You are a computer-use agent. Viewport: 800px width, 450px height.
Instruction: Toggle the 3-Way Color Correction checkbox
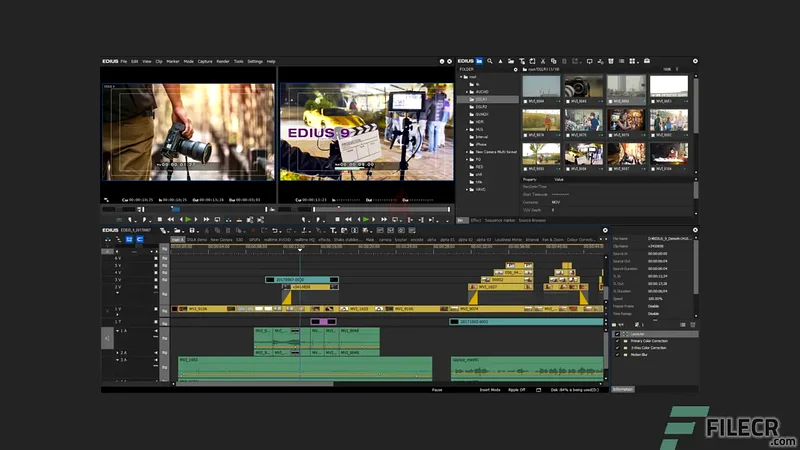point(617,348)
